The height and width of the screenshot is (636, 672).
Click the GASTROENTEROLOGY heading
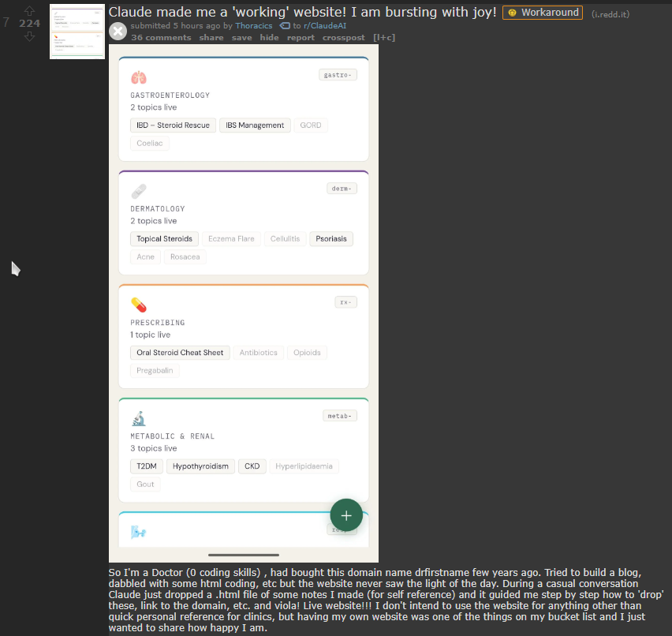coord(170,95)
